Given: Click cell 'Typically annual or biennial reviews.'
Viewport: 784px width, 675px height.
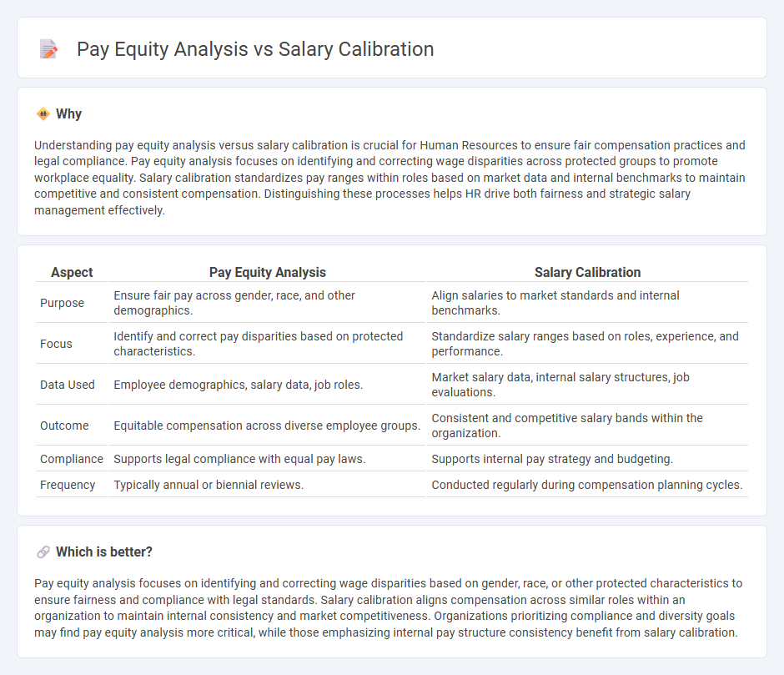Looking at the screenshot, I should (268, 486).
